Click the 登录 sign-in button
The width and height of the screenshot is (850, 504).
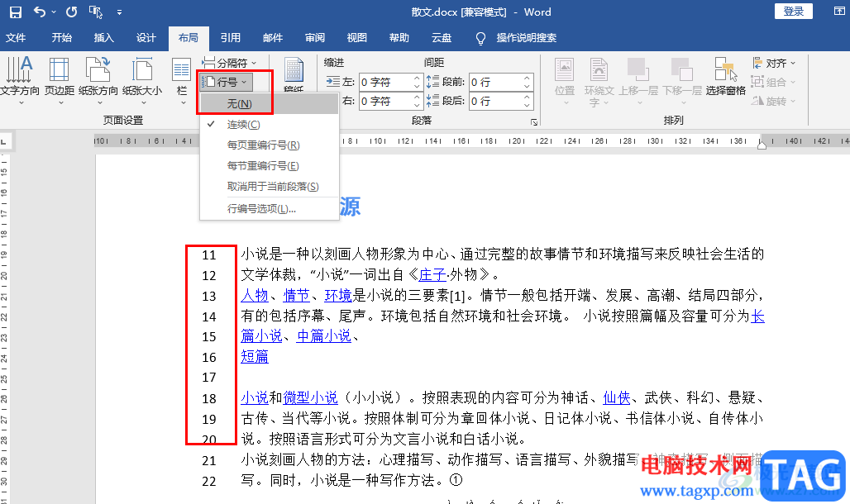(794, 12)
